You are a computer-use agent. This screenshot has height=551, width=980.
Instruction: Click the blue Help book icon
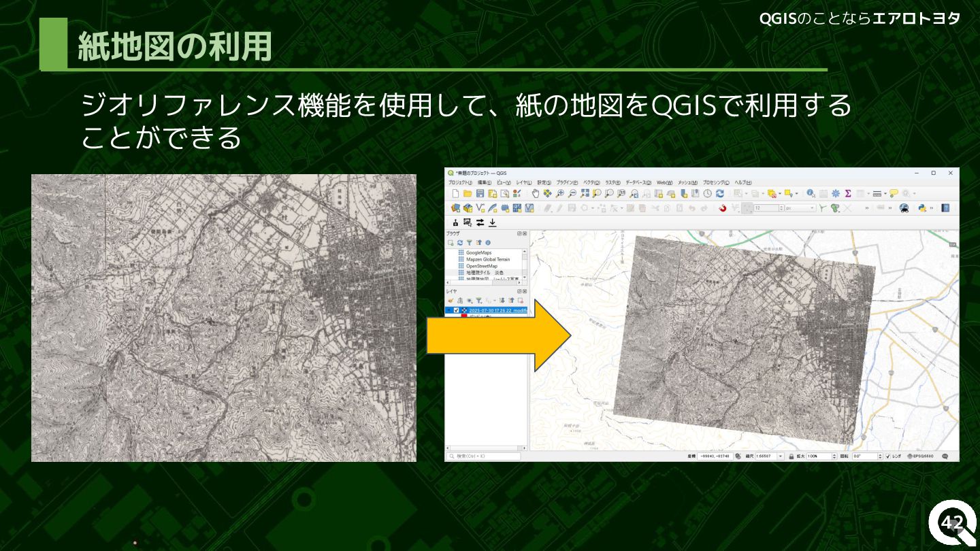click(x=945, y=208)
